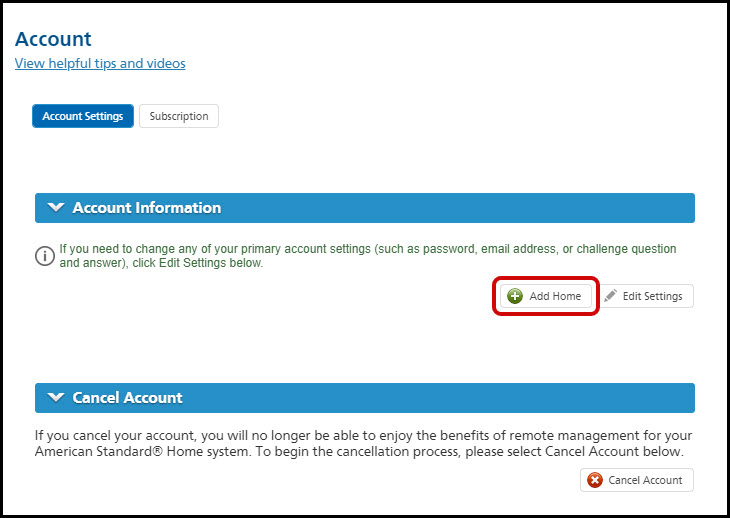
Task: Add a new home with Add Home button
Action: coord(546,296)
